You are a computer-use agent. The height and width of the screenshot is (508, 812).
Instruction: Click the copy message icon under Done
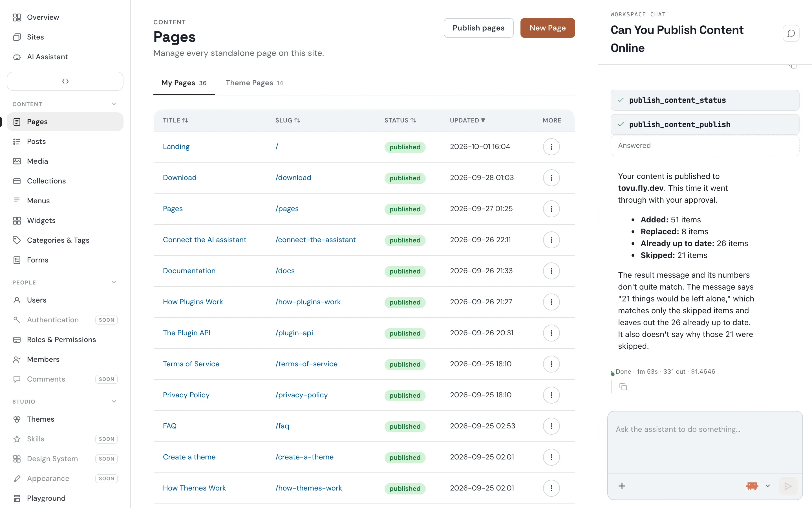(623, 387)
